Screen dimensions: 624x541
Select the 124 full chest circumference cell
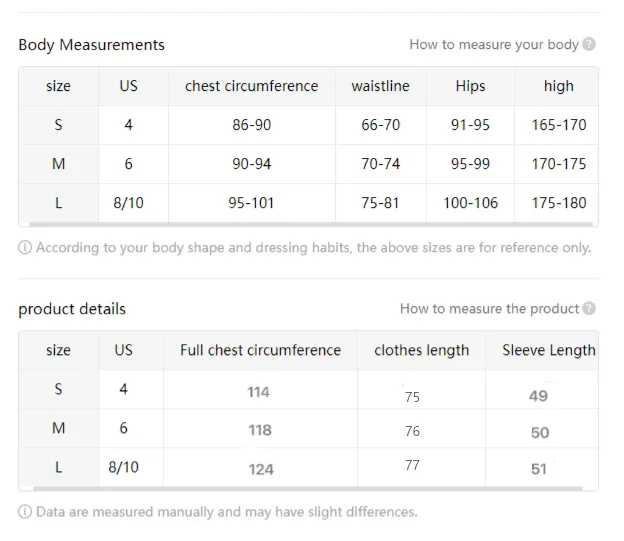[260, 468]
